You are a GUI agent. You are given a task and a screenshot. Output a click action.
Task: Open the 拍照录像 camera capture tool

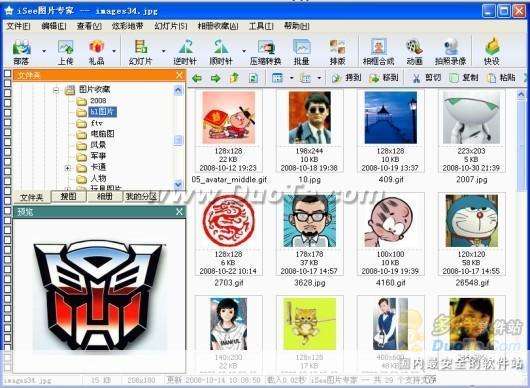point(451,52)
